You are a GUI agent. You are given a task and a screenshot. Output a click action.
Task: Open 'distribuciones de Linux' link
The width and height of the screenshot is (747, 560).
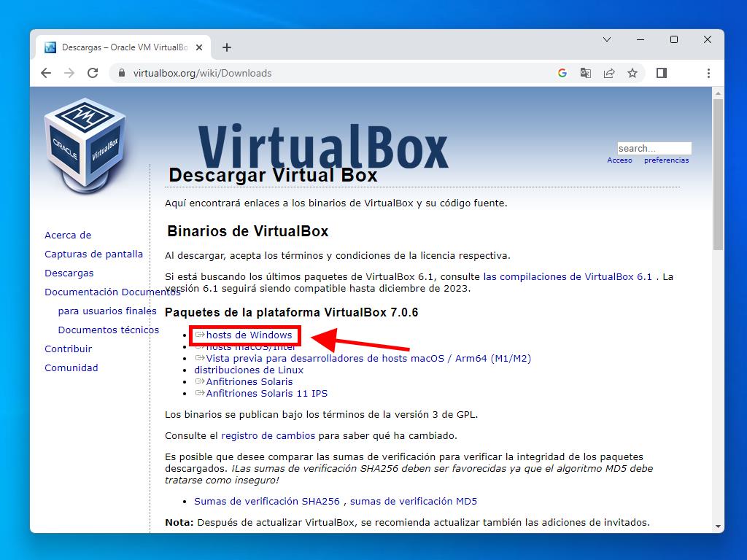pos(249,370)
